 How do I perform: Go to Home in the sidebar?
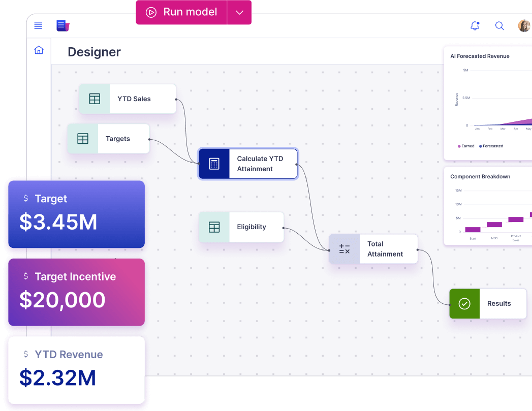(39, 50)
